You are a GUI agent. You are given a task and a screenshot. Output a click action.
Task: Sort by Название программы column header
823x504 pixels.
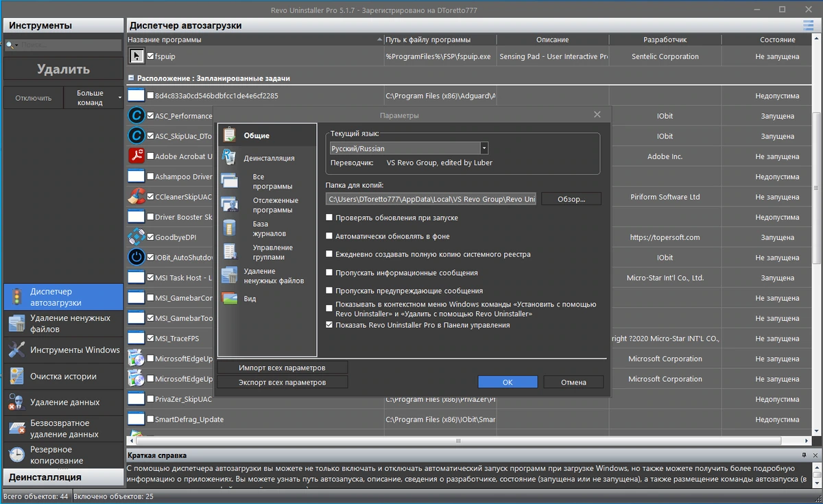point(254,40)
